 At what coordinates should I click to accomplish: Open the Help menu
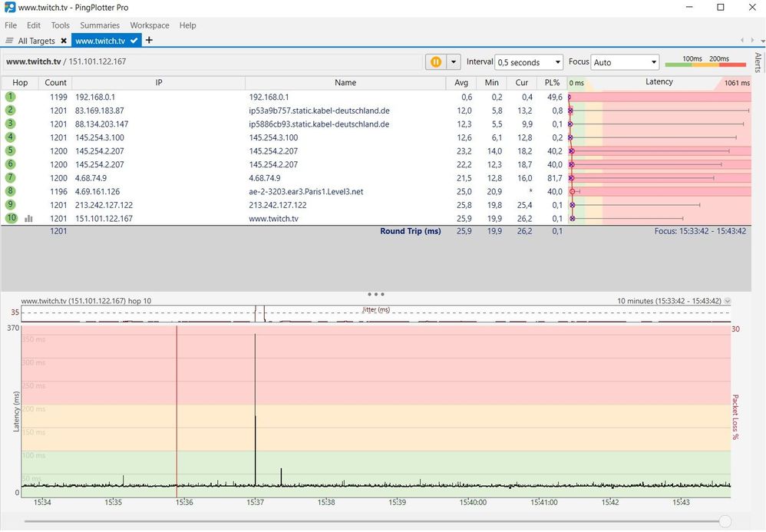tap(187, 25)
